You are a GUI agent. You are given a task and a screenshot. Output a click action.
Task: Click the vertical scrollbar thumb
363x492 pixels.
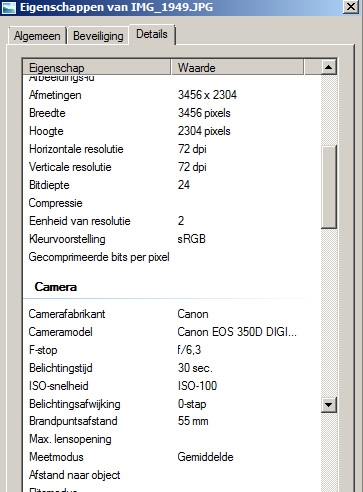329,187
